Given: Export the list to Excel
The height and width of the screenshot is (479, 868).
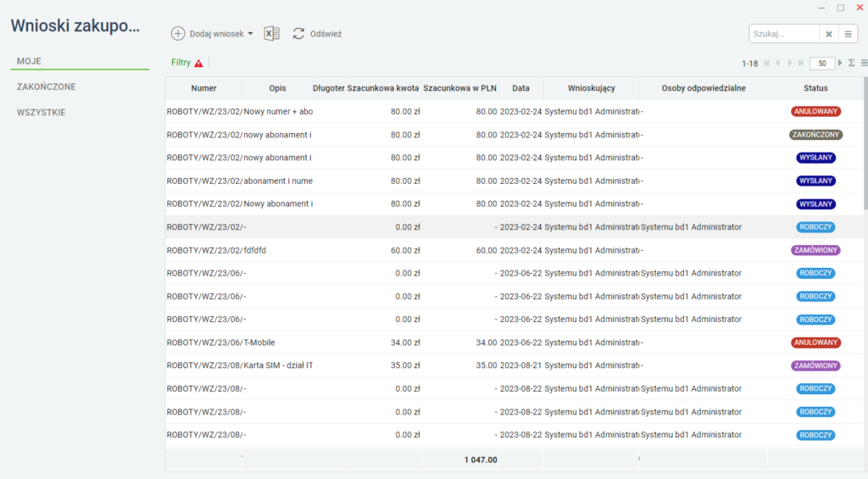Looking at the screenshot, I should [271, 34].
